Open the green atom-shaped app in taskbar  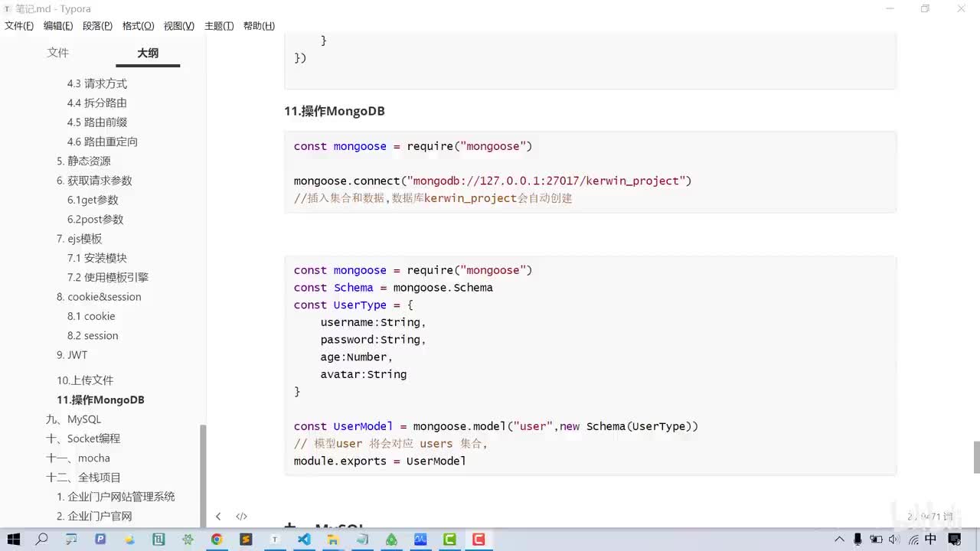click(188, 540)
